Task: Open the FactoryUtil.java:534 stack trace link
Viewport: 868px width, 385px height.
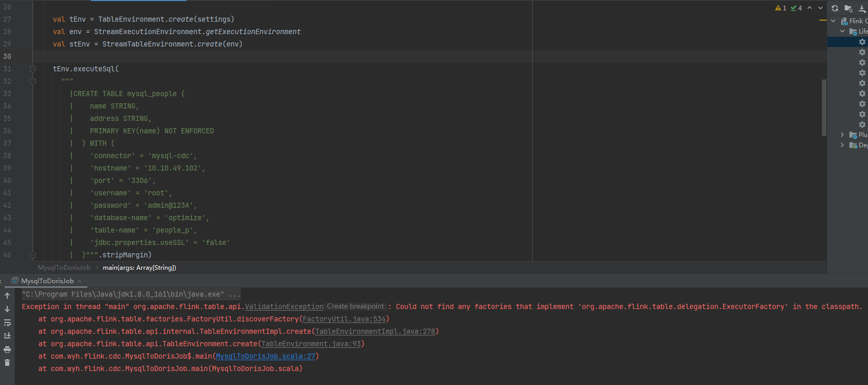Action: point(344,319)
